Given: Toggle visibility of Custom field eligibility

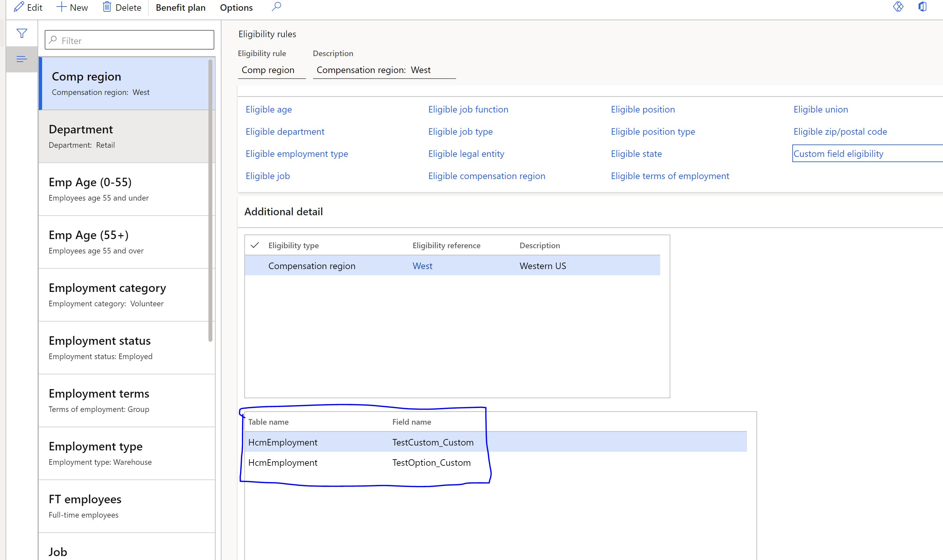Looking at the screenshot, I should (x=838, y=153).
